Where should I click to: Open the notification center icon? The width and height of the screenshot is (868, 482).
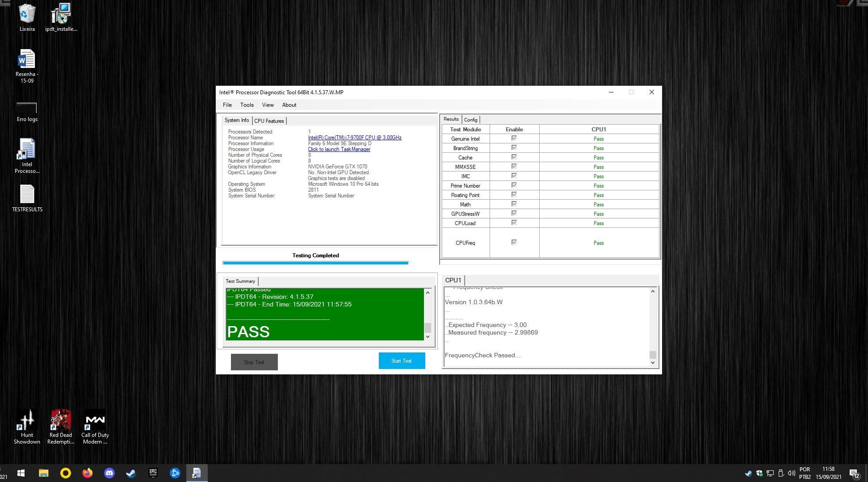855,473
